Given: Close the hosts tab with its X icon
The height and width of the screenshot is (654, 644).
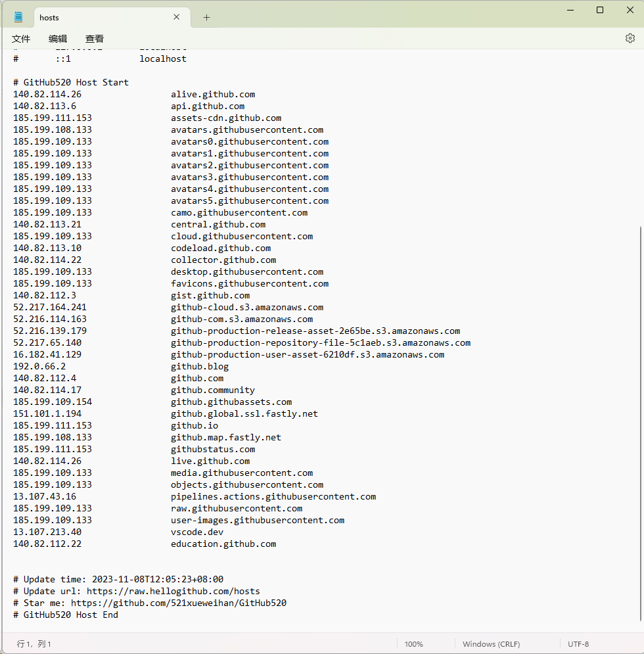Looking at the screenshot, I should pyautogui.click(x=175, y=17).
